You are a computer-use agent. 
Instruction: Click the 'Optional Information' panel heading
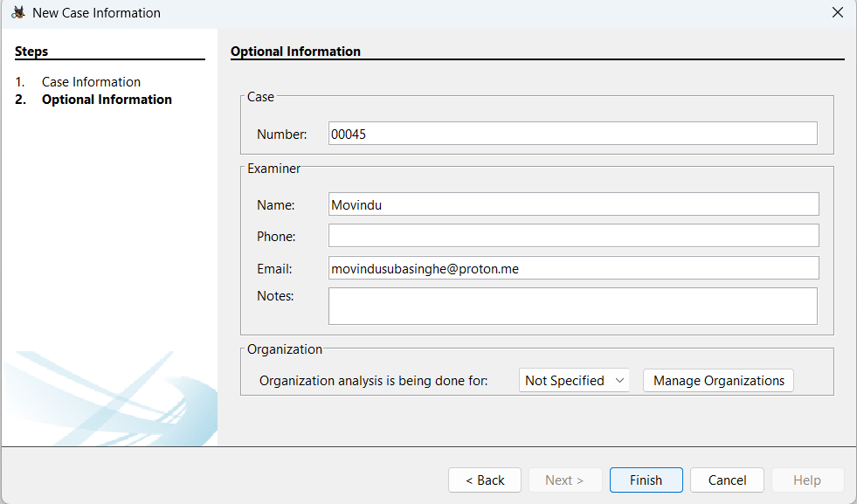tap(295, 52)
